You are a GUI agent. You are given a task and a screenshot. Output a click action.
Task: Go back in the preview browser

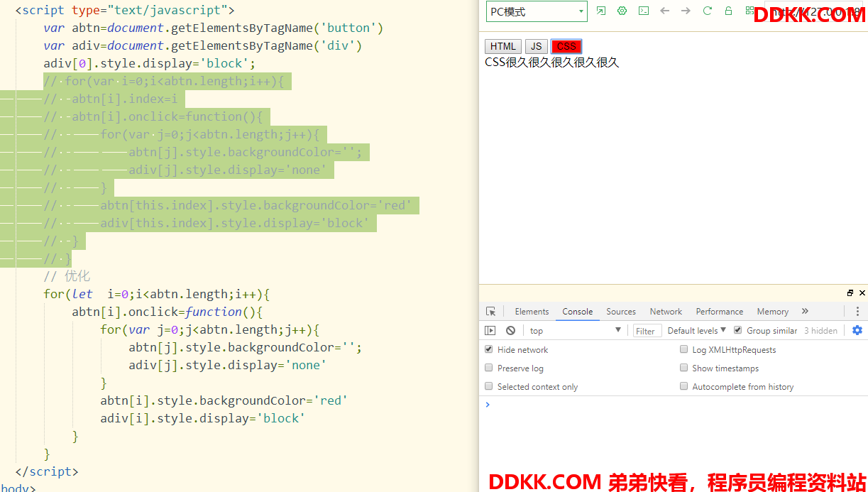click(664, 11)
